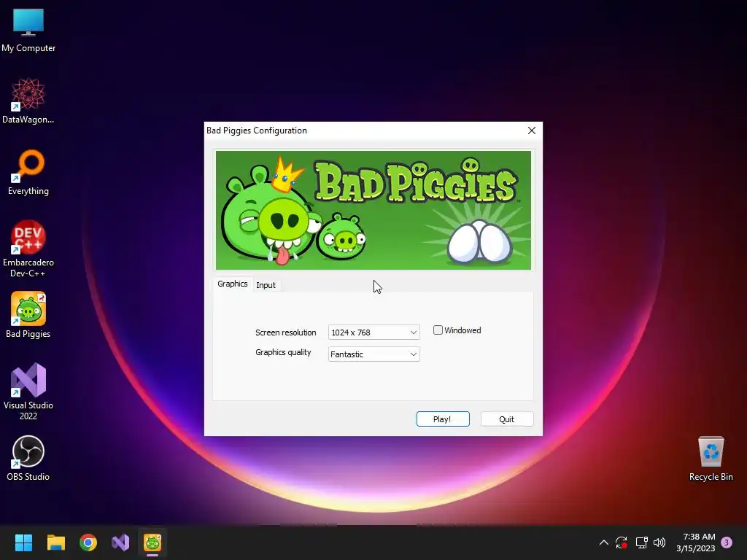Open the volume speaker tray icon
This screenshot has height=560, width=747.
click(x=659, y=542)
